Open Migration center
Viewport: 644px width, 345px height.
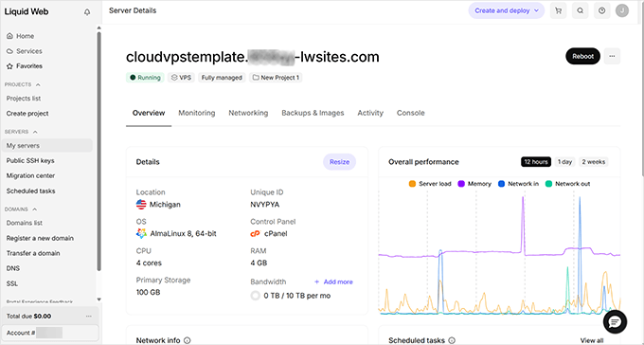tap(30, 176)
